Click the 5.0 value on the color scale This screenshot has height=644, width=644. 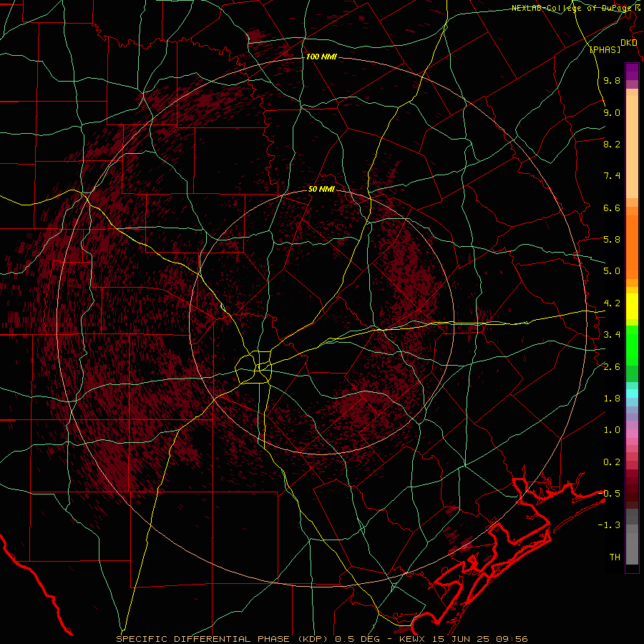pos(612,271)
